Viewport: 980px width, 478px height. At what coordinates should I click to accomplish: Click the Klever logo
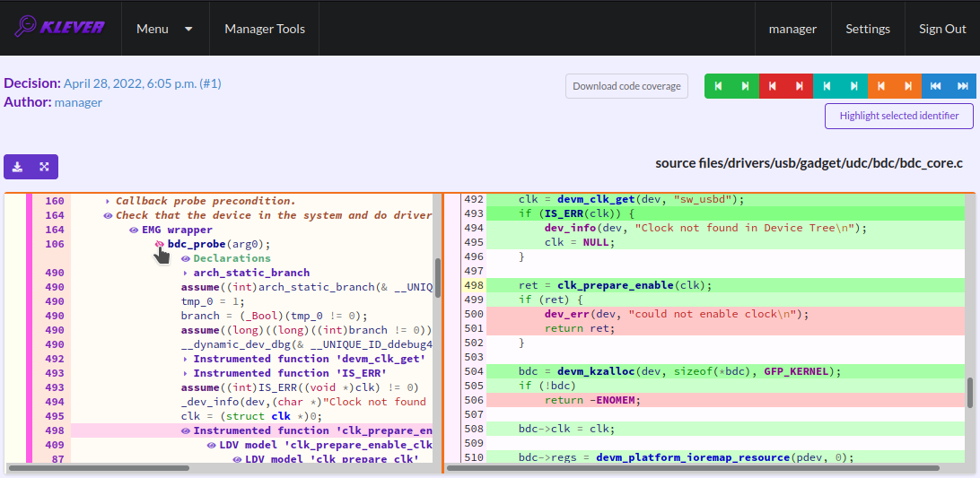(x=61, y=27)
